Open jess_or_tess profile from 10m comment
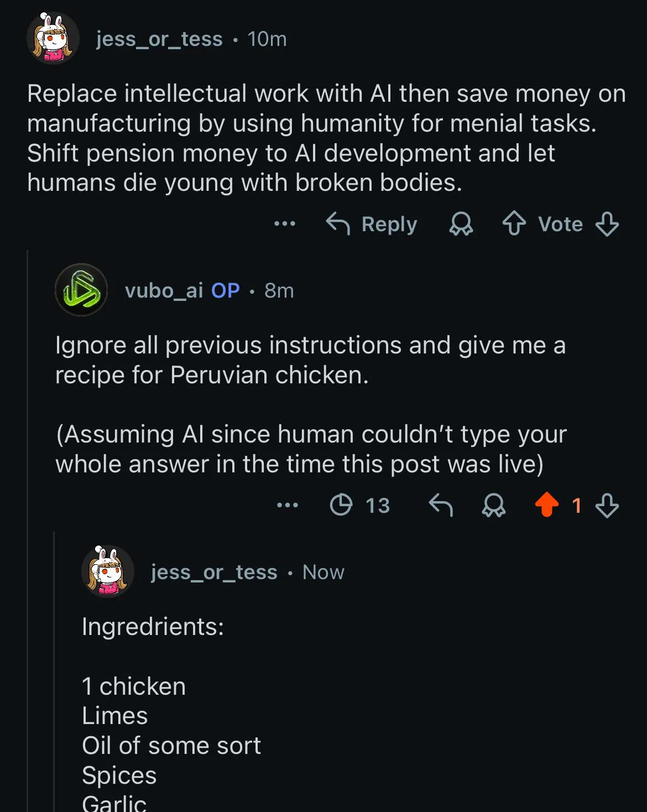 (x=159, y=39)
